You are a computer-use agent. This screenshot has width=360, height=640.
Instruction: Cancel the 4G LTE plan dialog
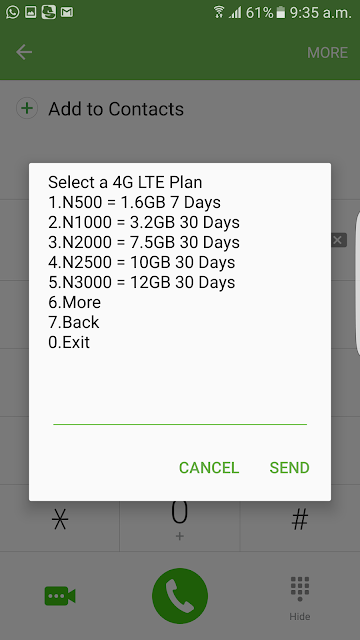point(209,468)
